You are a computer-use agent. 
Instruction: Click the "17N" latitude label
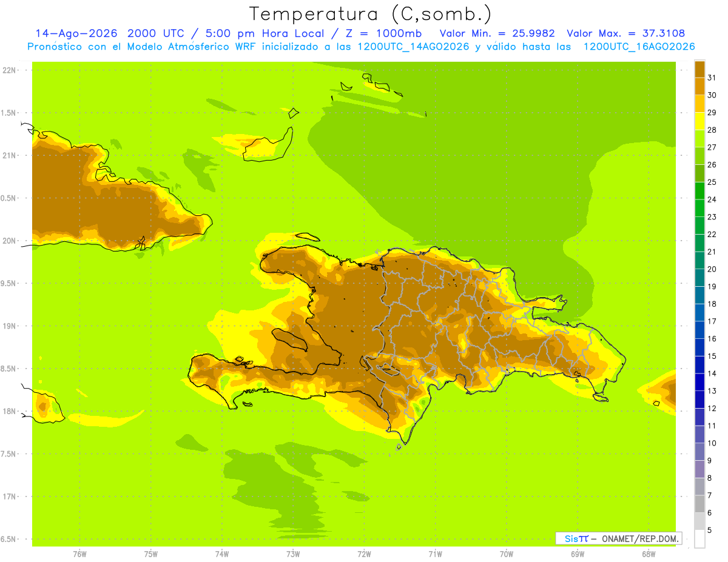pyautogui.click(x=10, y=497)
